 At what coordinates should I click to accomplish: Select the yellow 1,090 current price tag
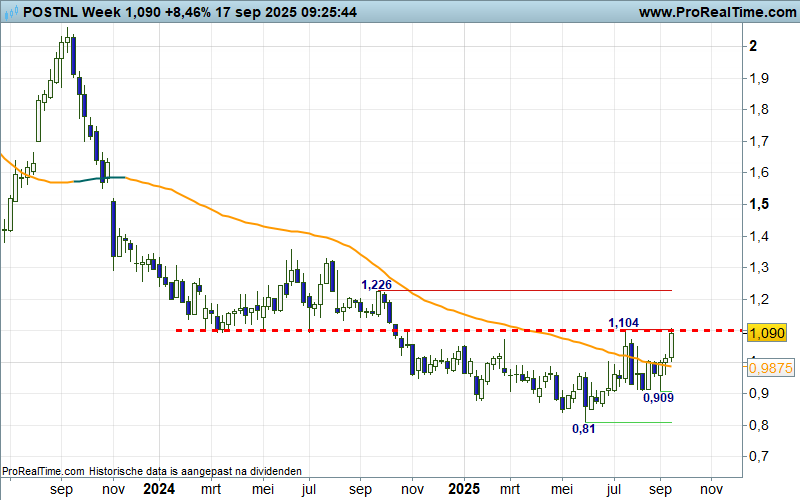(x=767, y=333)
